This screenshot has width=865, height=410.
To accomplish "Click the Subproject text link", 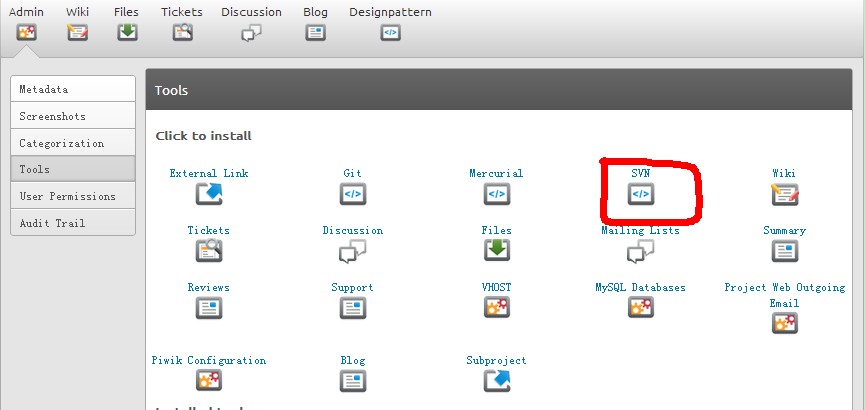I will (496, 360).
